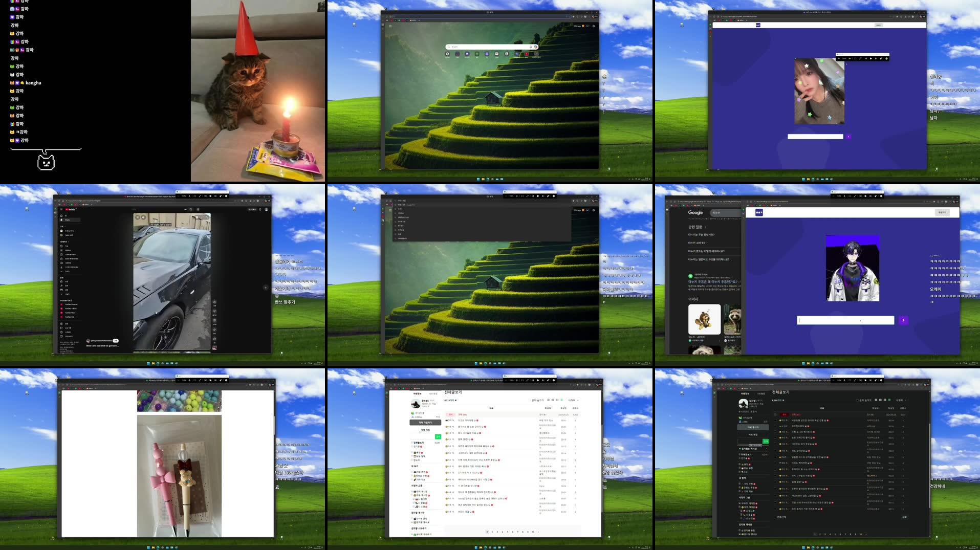This screenshot has height=550, width=980.
Task: Go to page 2 in the cafe pagination
Action: (492, 532)
